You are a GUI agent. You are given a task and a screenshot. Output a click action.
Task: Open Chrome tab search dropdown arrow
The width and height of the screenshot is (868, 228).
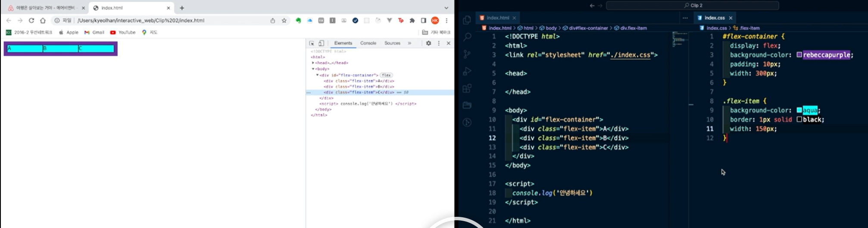pyautogui.click(x=446, y=8)
